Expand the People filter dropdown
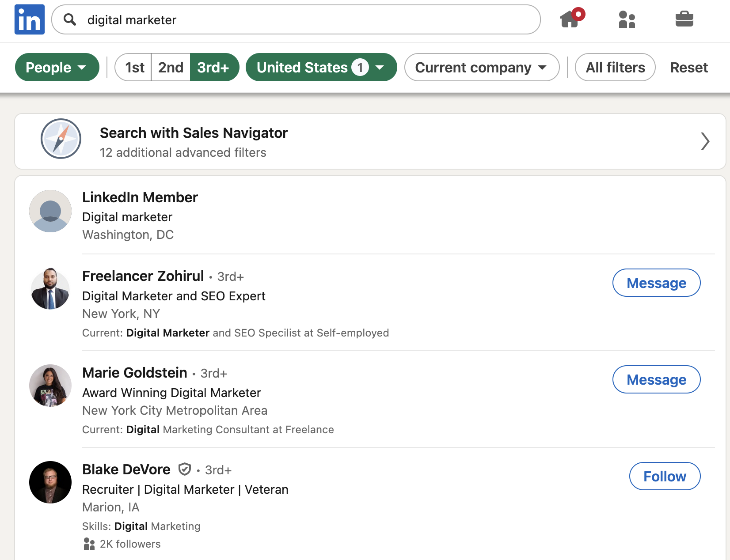The height and width of the screenshot is (560, 730). tap(57, 67)
